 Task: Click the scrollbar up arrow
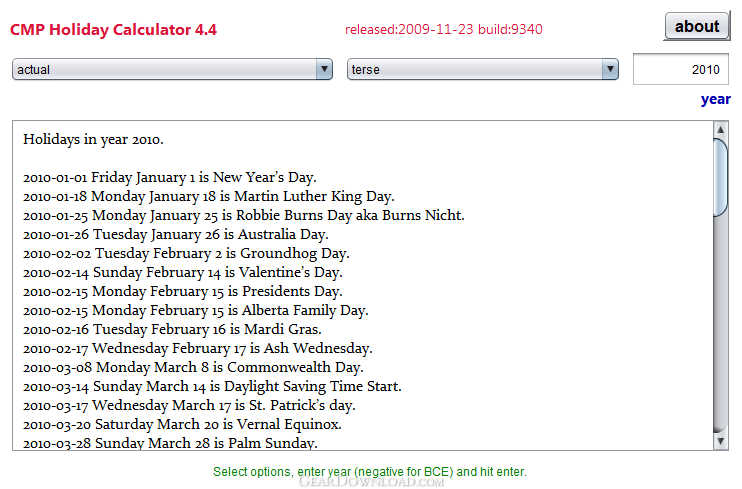coord(720,129)
